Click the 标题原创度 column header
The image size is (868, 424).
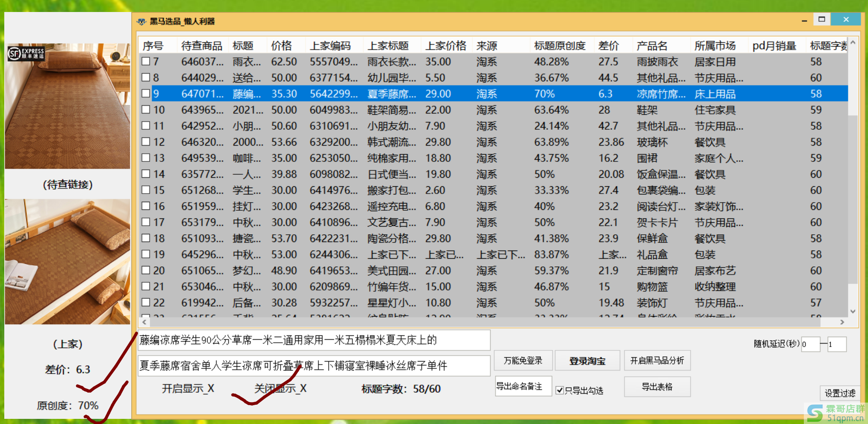click(x=559, y=45)
